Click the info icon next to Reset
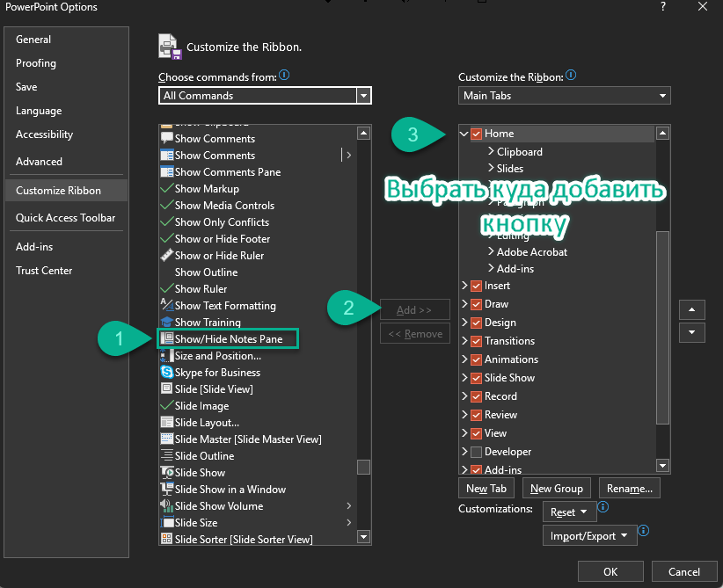Viewport: 723px width, 588px height. pos(603,507)
